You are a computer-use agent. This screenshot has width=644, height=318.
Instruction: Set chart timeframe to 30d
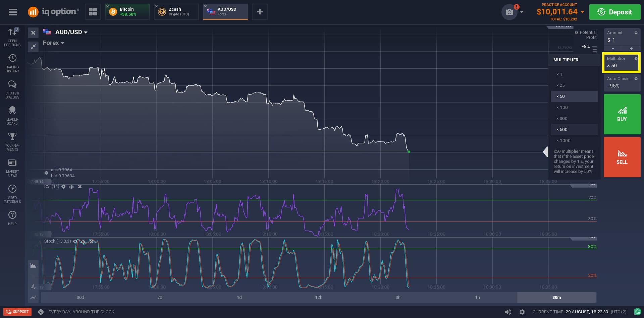pos(80,297)
